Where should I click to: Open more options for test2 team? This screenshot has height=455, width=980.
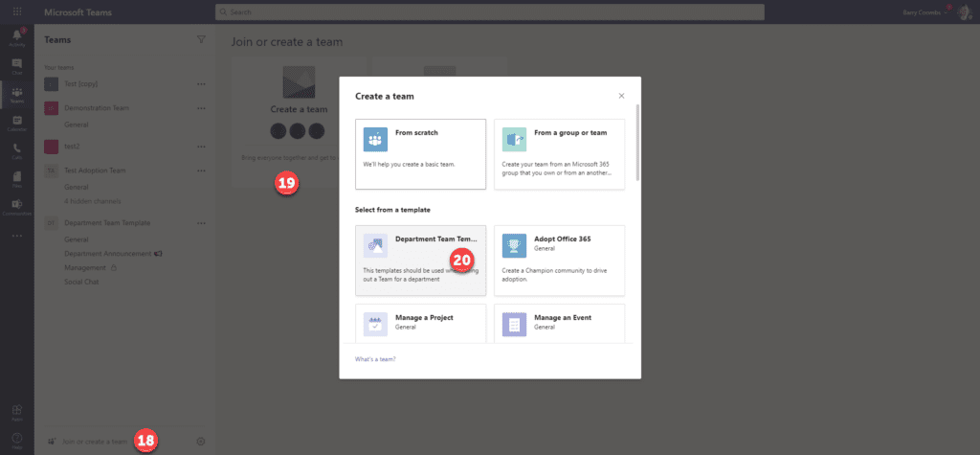click(x=201, y=146)
